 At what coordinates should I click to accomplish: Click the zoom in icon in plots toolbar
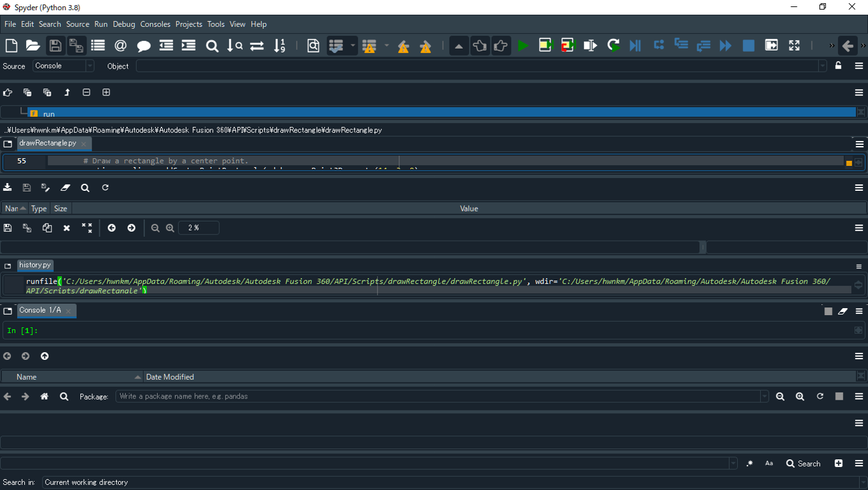(x=170, y=228)
